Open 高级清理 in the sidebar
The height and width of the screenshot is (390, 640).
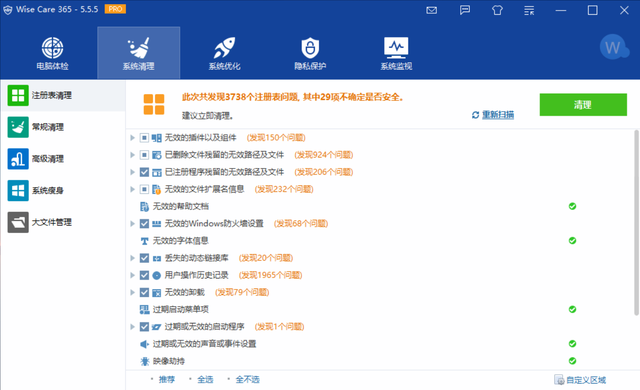click(63, 159)
